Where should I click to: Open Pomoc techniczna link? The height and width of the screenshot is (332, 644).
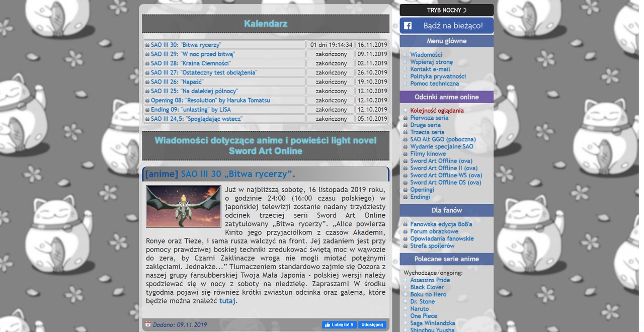434,84
